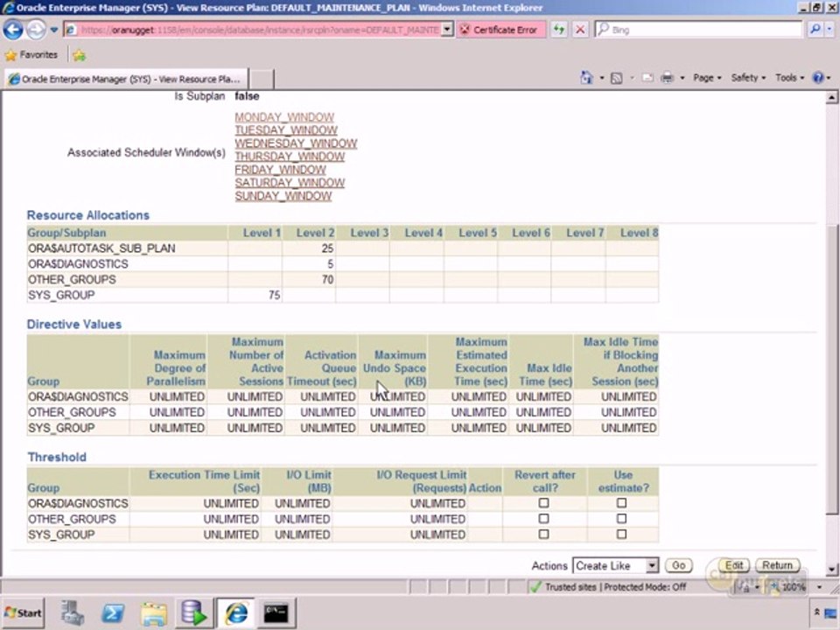Viewport: 840px width, 630px height.
Task: Open the MONDAY_WINDOW link
Action: click(x=284, y=117)
